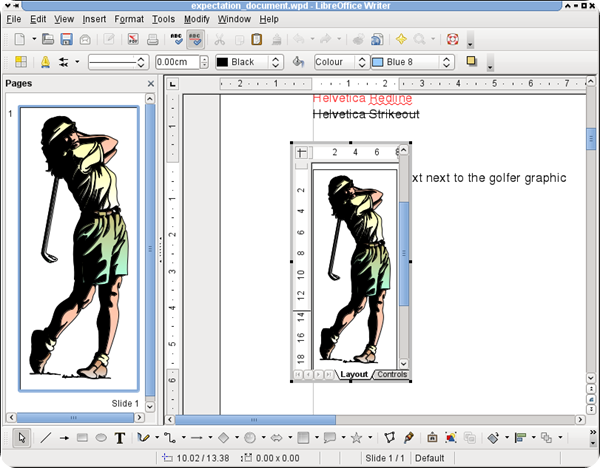Image resolution: width=600 pixels, height=468 pixels.
Task: Select the Curve freeform tool
Action: pos(144,438)
